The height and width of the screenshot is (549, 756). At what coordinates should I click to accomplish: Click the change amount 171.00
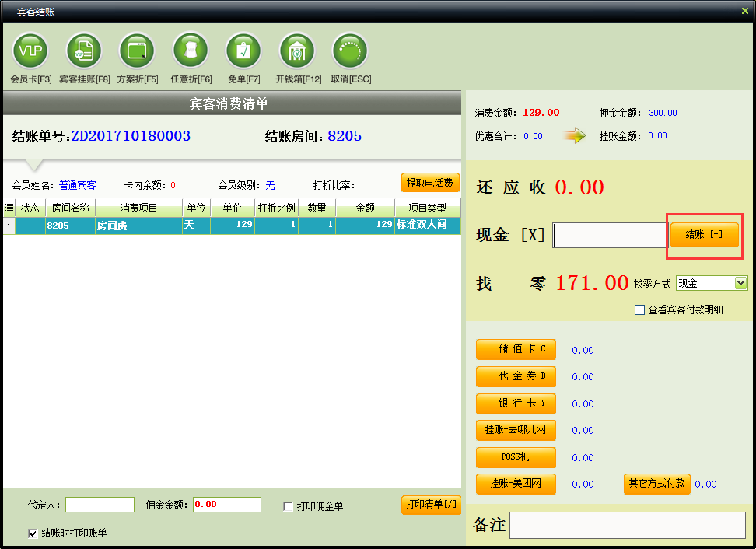point(592,283)
